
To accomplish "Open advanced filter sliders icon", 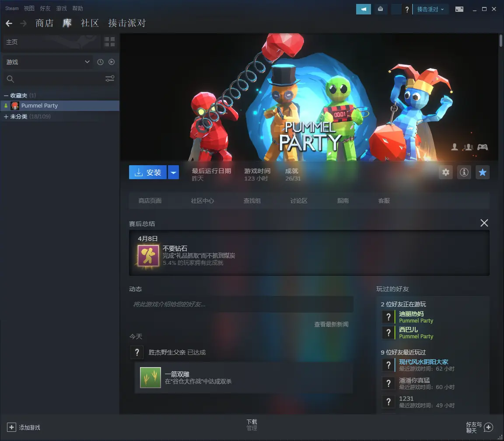I will click(x=110, y=79).
